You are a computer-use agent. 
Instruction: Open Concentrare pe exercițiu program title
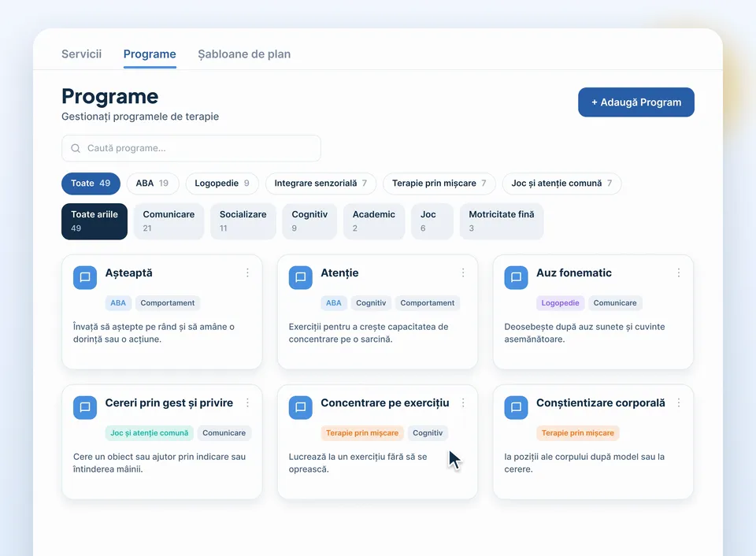click(x=385, y=402)
